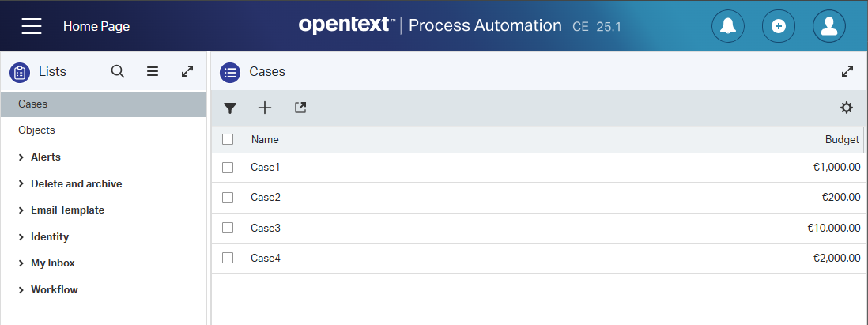Open the Case2 item
This screenshot has height=325, width=868.
(x=266, y=198)
